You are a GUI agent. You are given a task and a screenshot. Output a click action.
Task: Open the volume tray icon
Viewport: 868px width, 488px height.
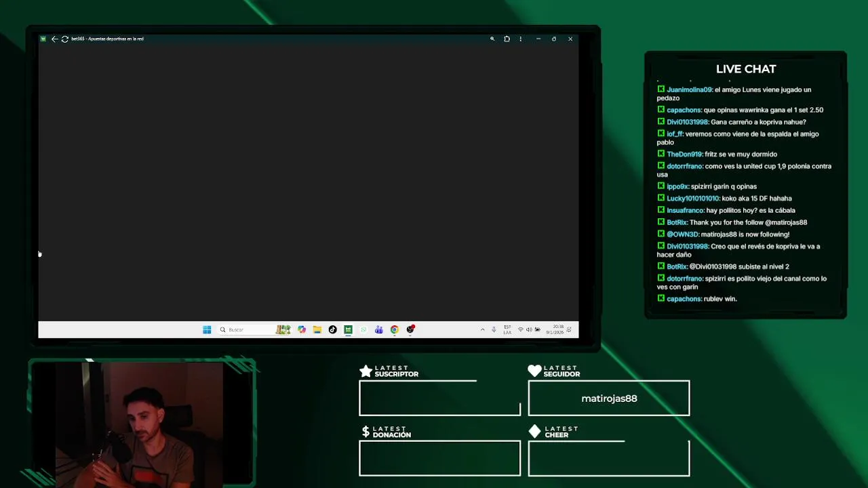[x=529, y=329]
